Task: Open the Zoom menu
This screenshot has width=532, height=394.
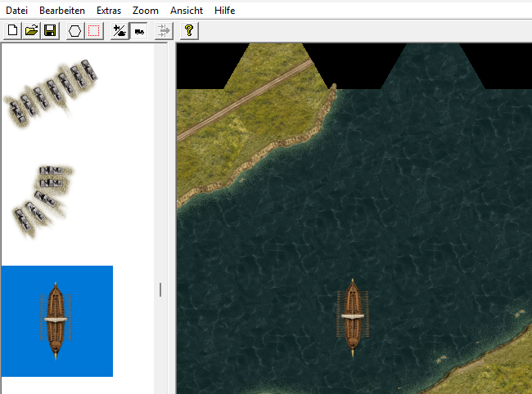Action: [145, 11]
